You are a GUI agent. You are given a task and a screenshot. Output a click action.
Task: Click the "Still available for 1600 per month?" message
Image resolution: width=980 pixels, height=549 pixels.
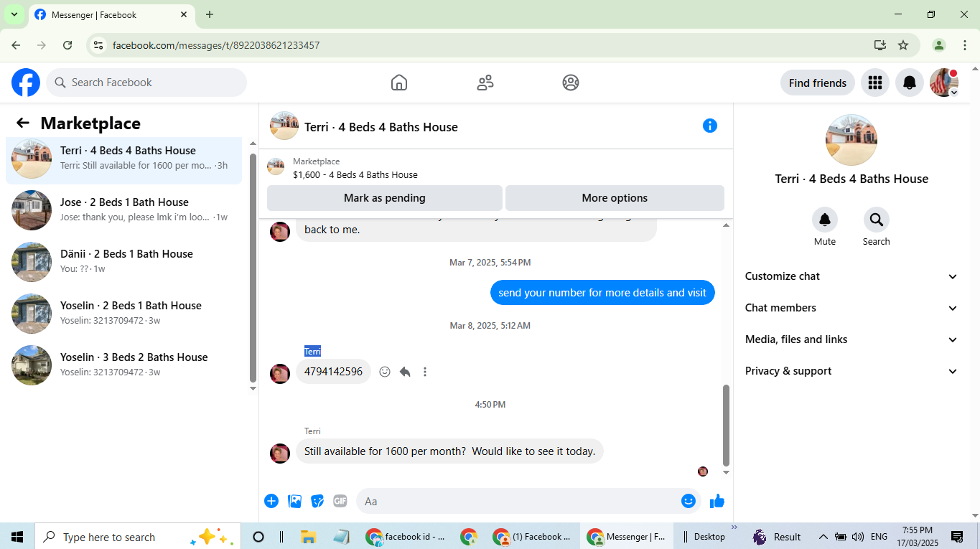coord(449,451)
